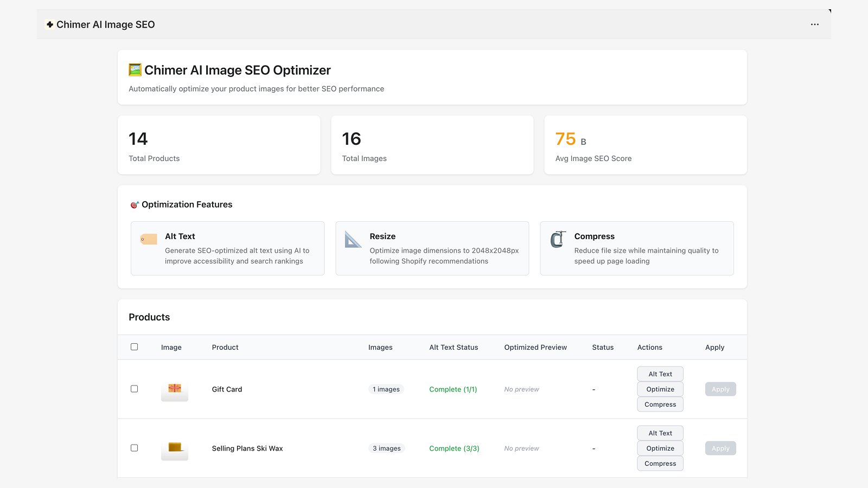Screen dimensions: 868x488
Task: Click Optimize action for Gift Card
Action: (660, 389)
